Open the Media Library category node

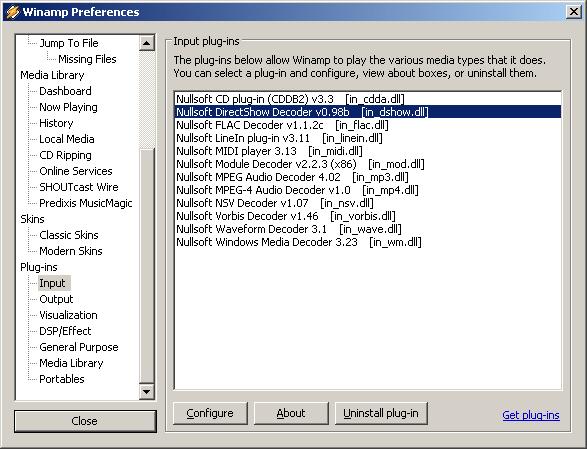click(52, 75)
